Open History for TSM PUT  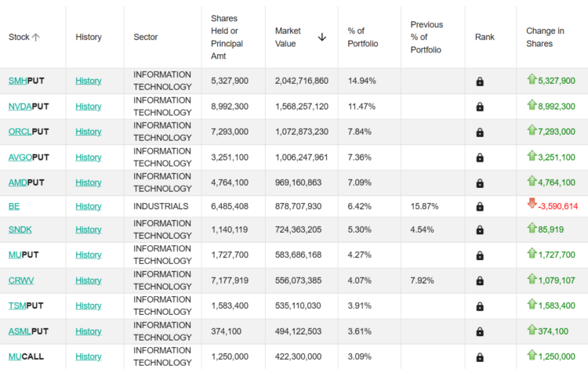coord(89,306)
